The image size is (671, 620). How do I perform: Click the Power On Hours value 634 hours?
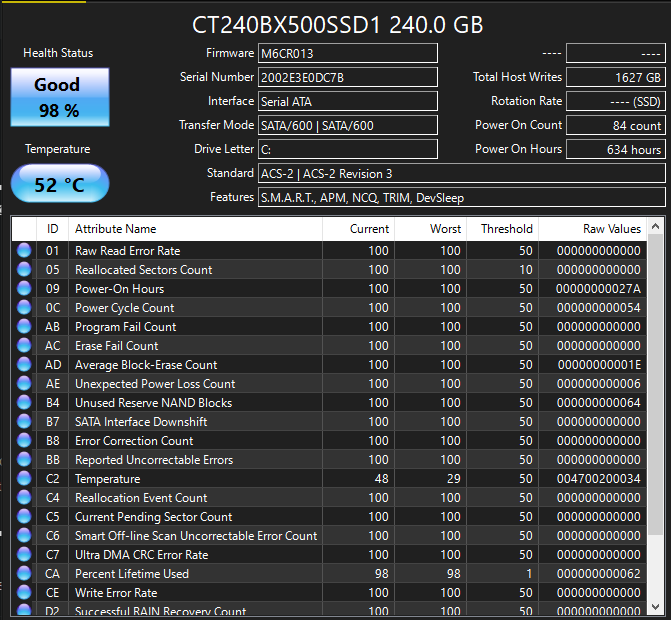[x=615, y=149]
